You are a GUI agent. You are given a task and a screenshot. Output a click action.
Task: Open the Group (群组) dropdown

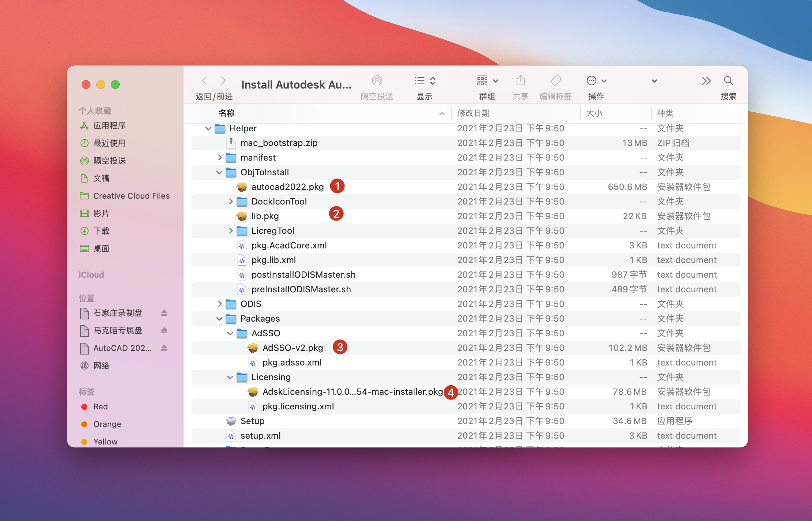click(487, 80)
